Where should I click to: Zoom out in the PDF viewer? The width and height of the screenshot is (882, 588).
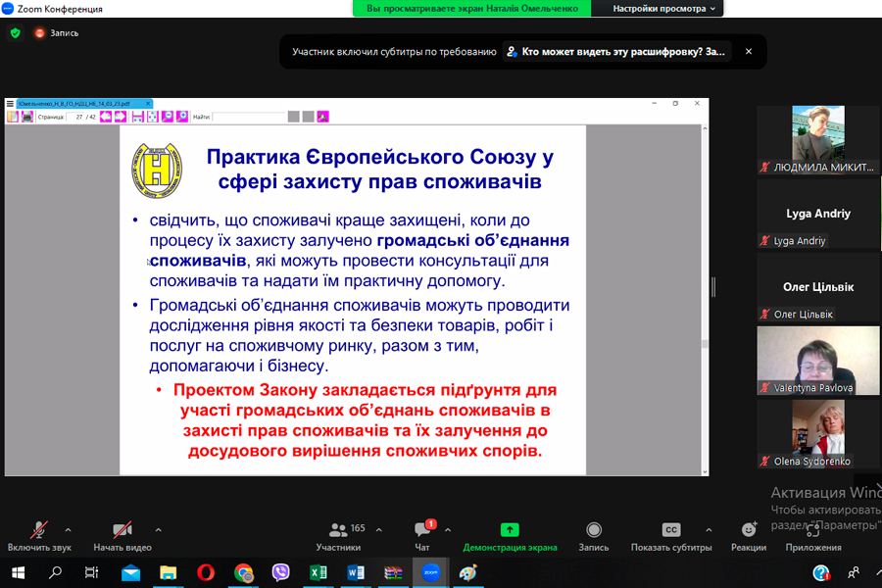[x=168, y=117]
